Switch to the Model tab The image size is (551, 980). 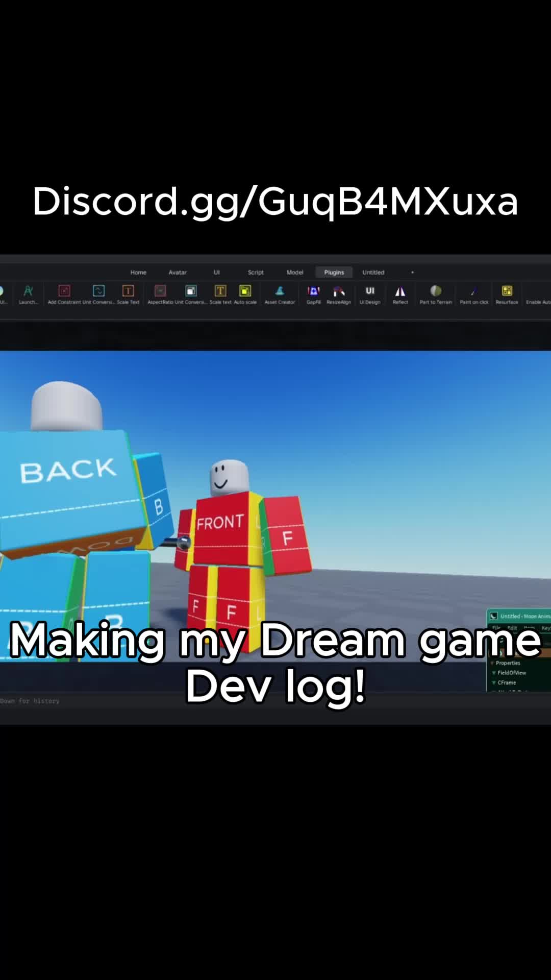click(x=295, y=273)
